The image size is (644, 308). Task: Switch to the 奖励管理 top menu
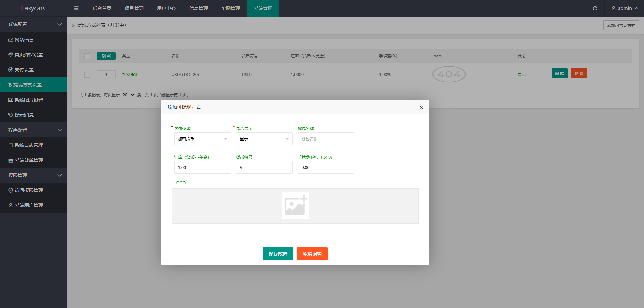coord(231,8)
